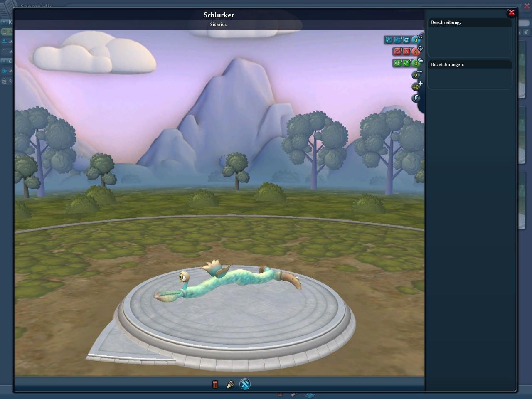
Task: Click the speed stat showing 0
Action: click(x=416, y=75)
